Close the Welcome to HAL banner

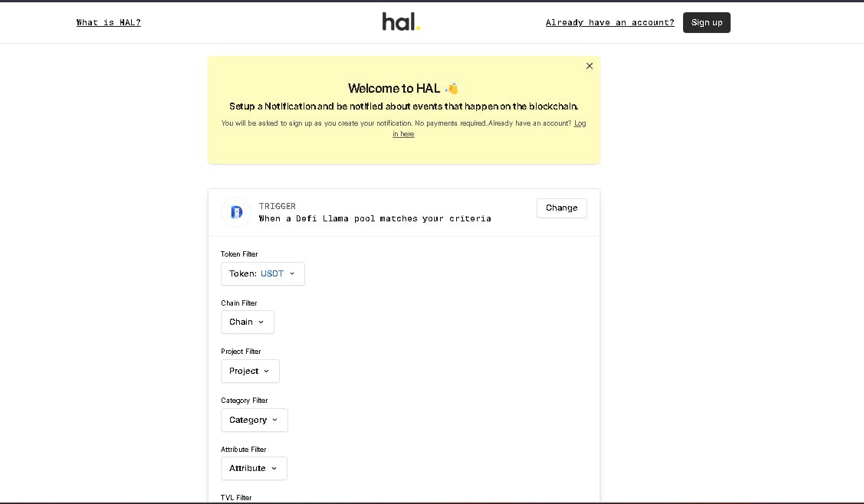(589, 66)
